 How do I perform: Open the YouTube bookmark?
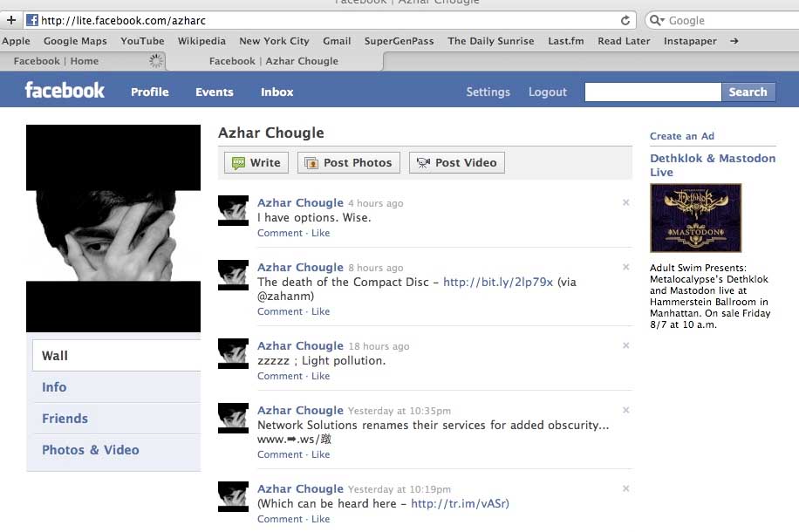tap(142, 41)
